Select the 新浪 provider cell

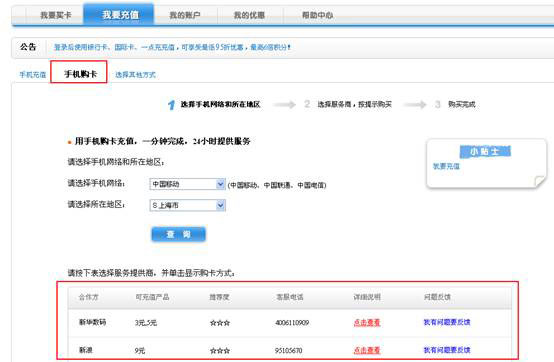(86, 350)
